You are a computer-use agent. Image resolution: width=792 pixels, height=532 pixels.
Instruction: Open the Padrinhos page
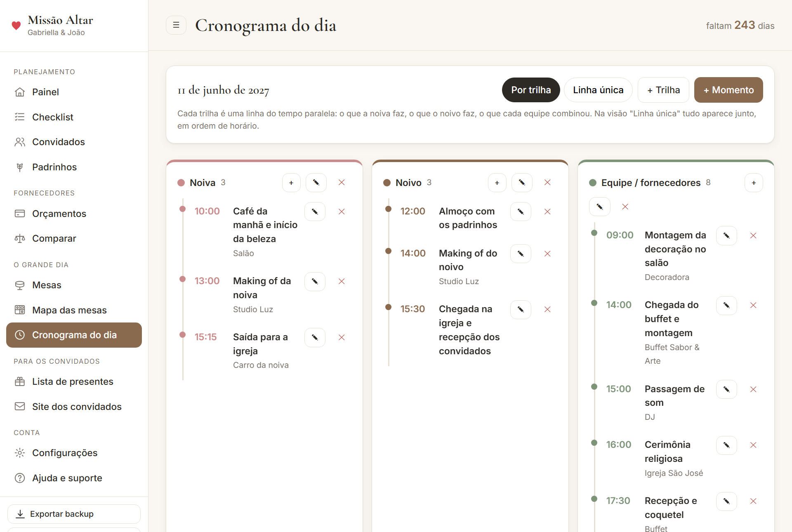pos(74,167)
